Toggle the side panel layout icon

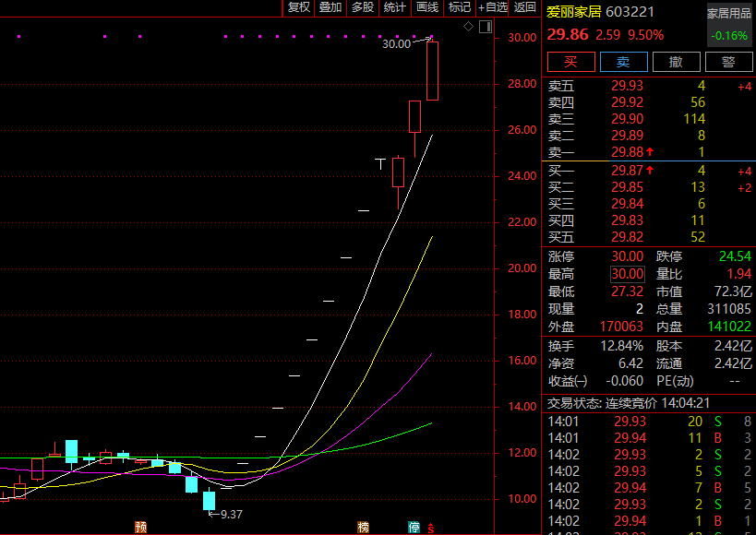[x=485, y=27]
